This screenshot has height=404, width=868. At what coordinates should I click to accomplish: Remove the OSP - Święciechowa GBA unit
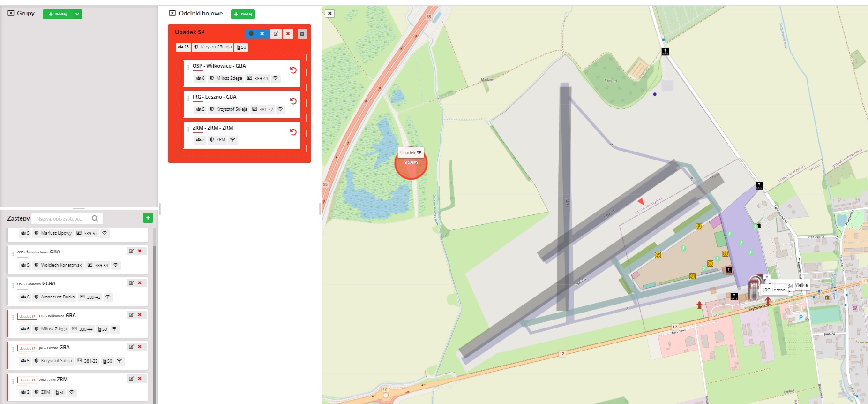140,251
